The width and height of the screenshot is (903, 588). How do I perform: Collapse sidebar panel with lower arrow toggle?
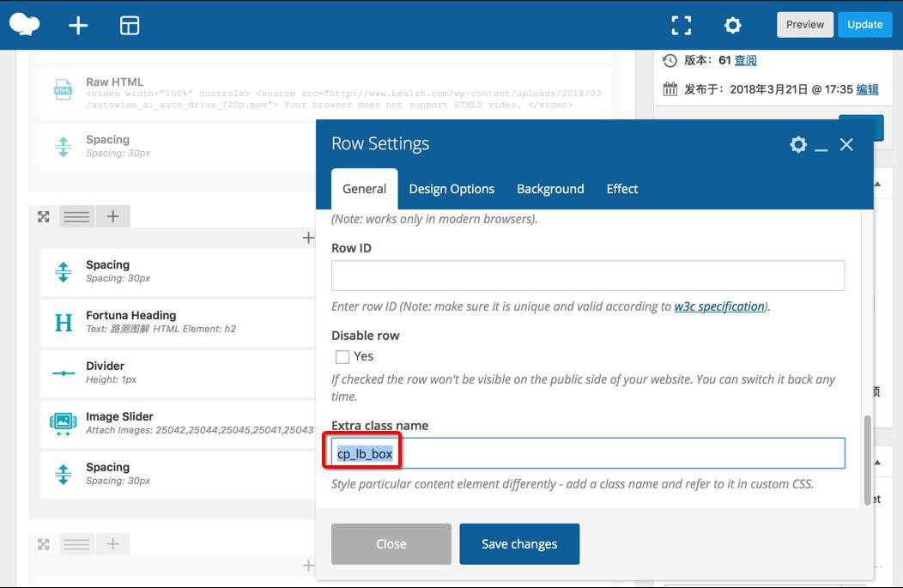877,463
